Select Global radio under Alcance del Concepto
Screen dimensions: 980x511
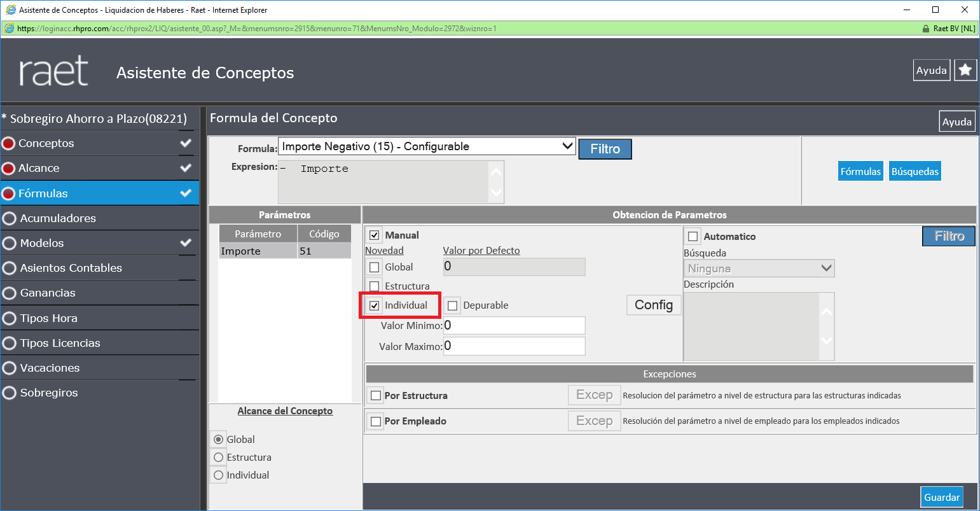point(219,440)
